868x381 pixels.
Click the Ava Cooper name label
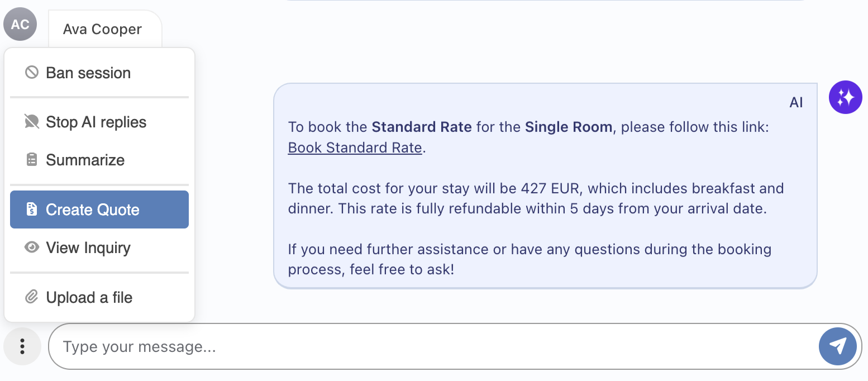[x=103, y=30]
